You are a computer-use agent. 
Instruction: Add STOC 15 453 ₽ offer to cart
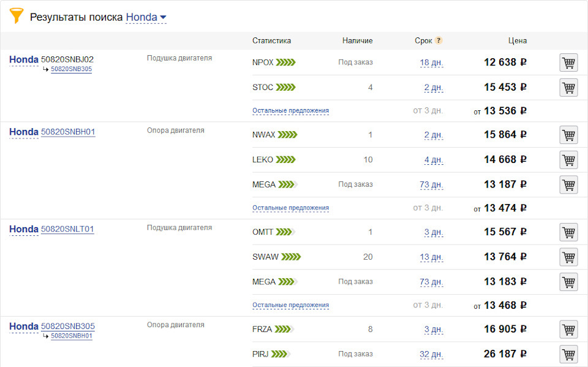tap(568, 88)
